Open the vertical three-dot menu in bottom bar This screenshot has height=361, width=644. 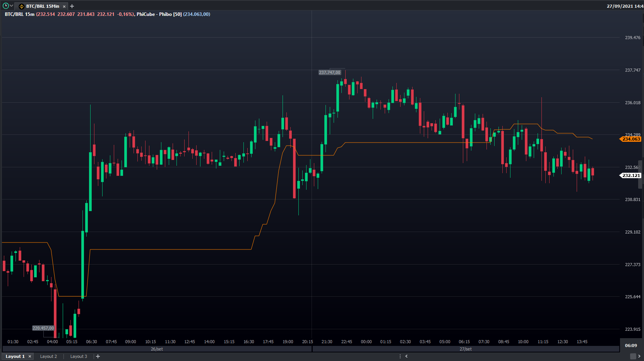tap(400, 356)
